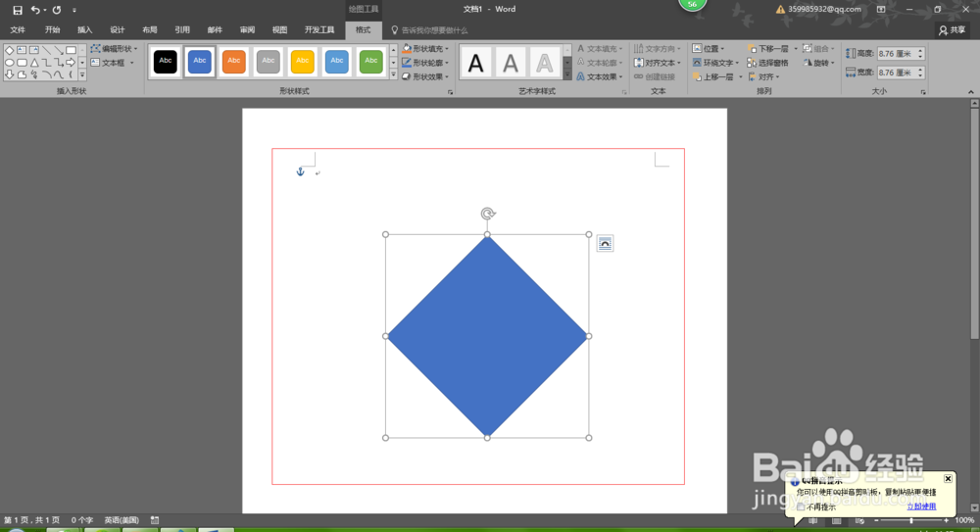This screenshot has height=532, width=980.
Task: Click the height (高度) input field
Action: [x=897, y=54]
